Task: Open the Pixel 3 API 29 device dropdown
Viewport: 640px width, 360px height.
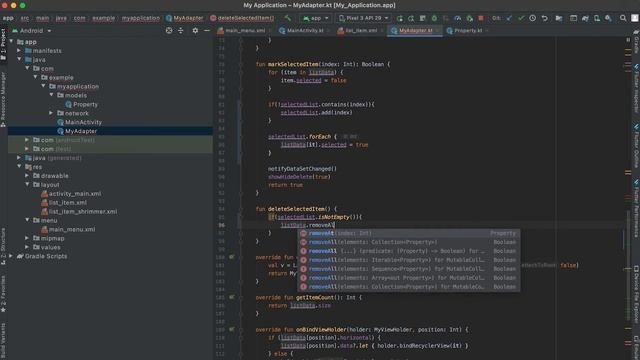Action: [x=363, y=18]
